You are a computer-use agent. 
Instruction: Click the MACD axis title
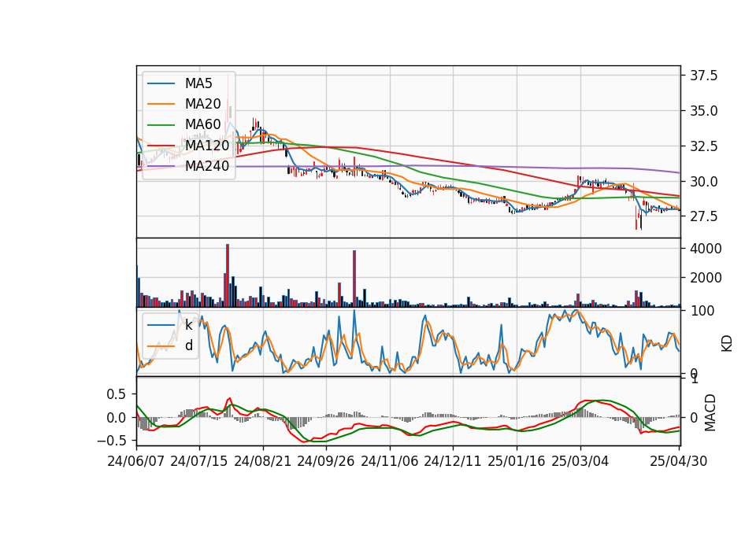click(x=710, y=413)
